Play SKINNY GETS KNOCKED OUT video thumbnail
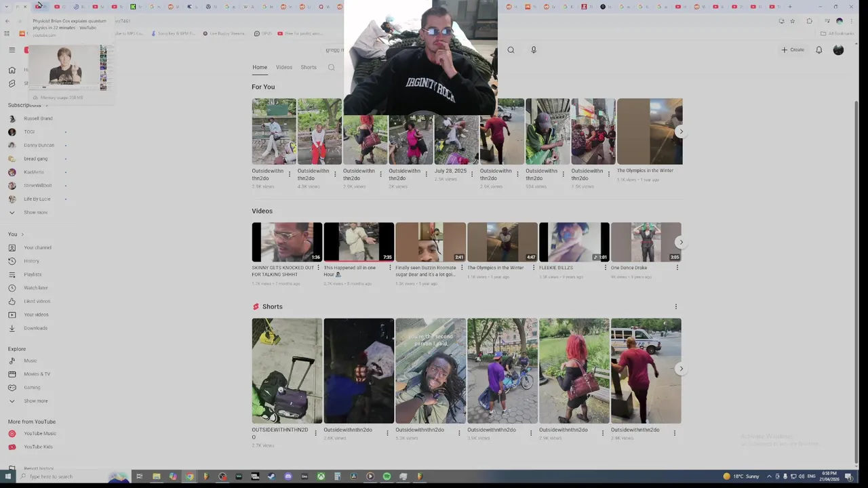 [x=287, y=242]
